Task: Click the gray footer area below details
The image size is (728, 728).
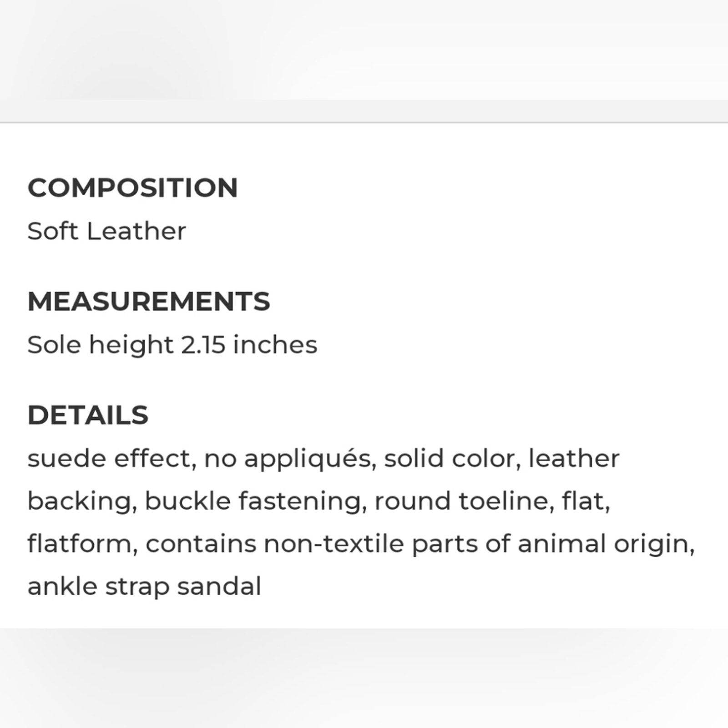Action: pos(364,678)
